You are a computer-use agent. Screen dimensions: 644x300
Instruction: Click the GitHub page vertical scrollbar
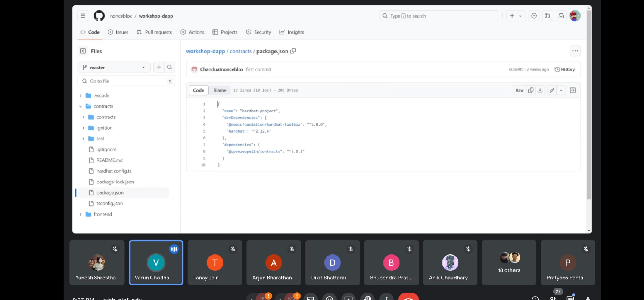click(589, 105)
